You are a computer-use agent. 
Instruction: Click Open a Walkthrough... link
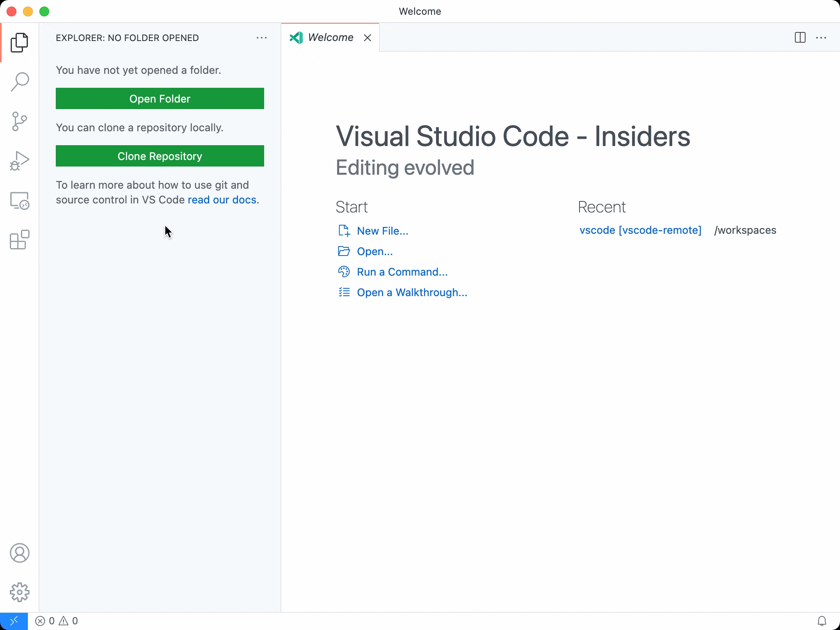coord(412,292)
